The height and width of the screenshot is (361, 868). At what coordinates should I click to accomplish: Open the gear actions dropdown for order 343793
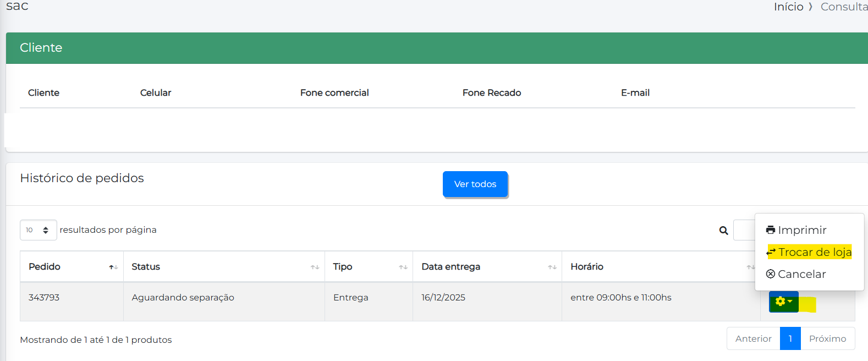coord(783,302)
